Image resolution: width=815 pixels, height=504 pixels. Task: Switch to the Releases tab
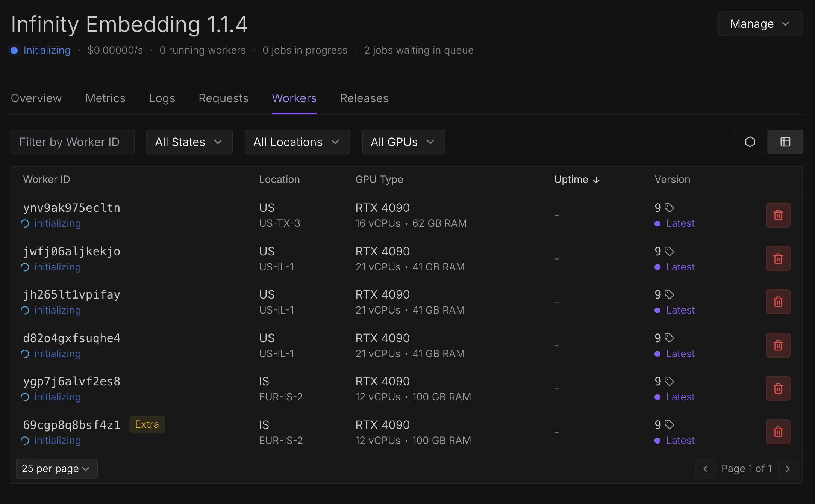pos(364,98)
